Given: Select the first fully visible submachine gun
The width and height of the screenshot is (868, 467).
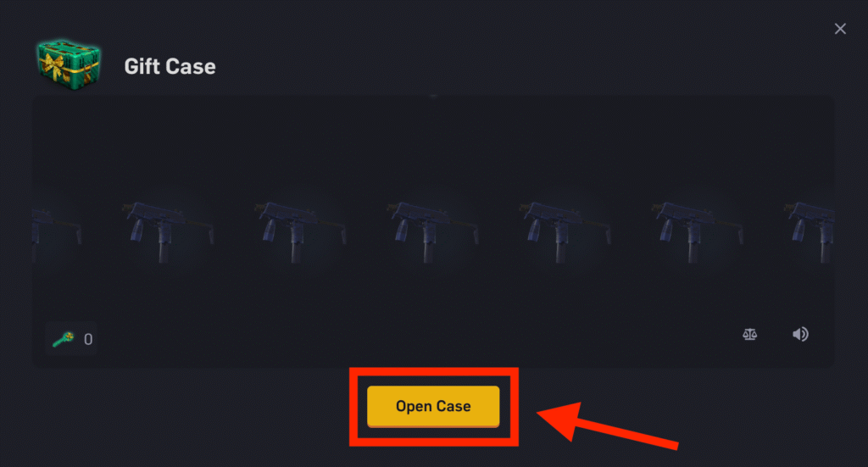Looking at the screenshot, I should click(169, 231).
